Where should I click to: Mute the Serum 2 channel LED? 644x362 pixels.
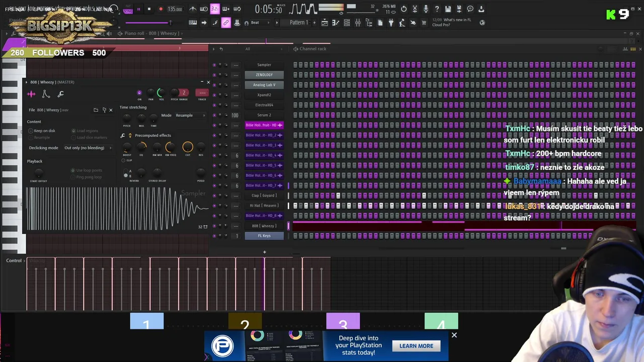(214, 115)
